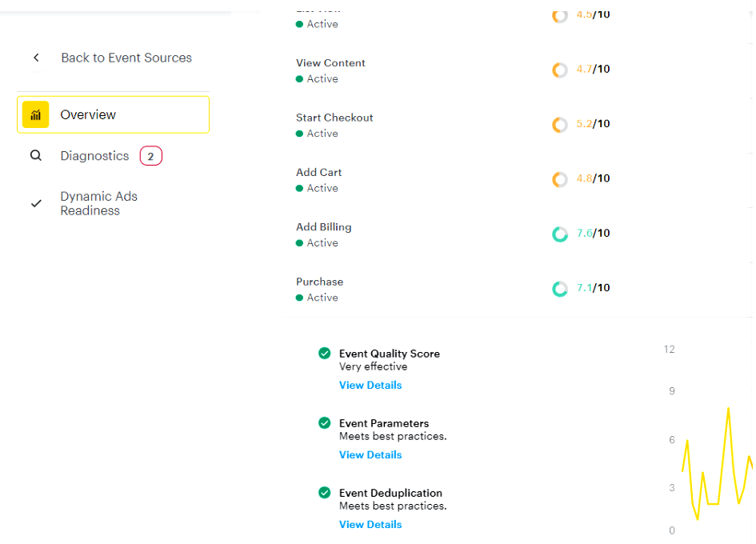Open Dynamic Ads Readiness section

[99, 203]
